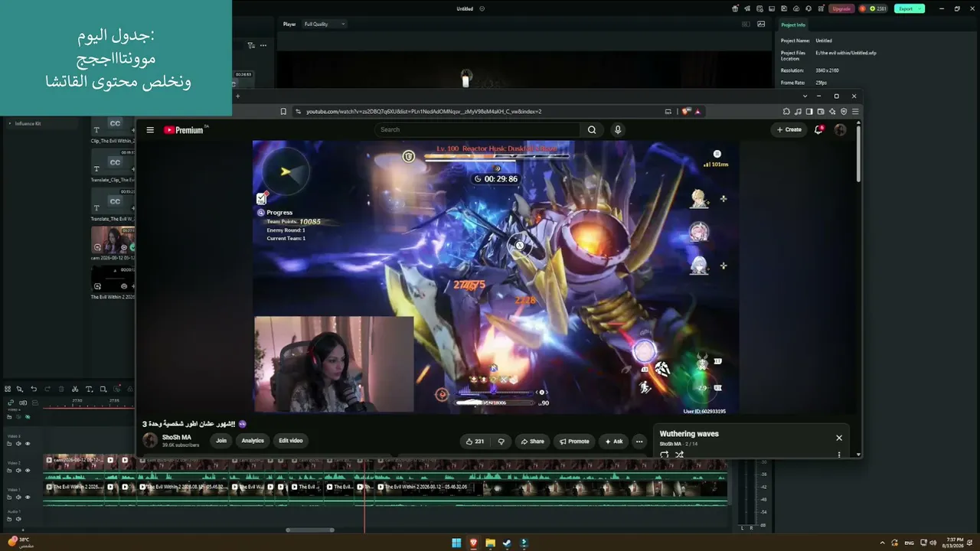Like the video with 231 likes
The image size is (980, 551).
point(475,441)
